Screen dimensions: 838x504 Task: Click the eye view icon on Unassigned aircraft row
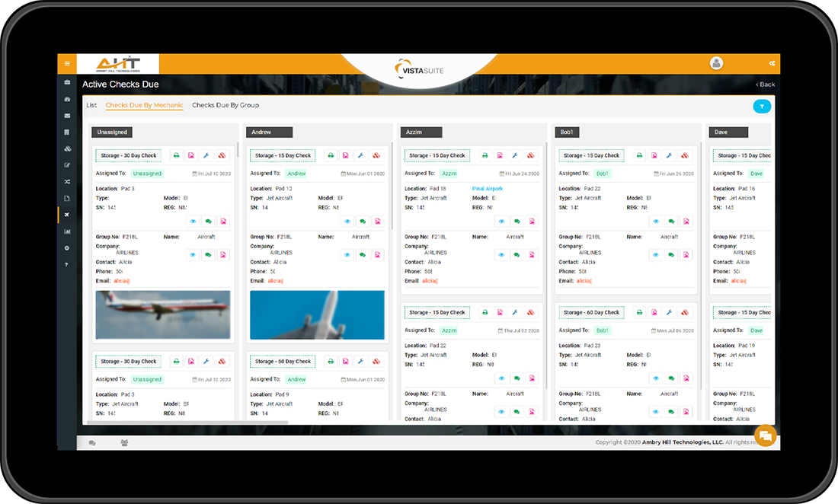pyautogui.click(x=193, y=222)
